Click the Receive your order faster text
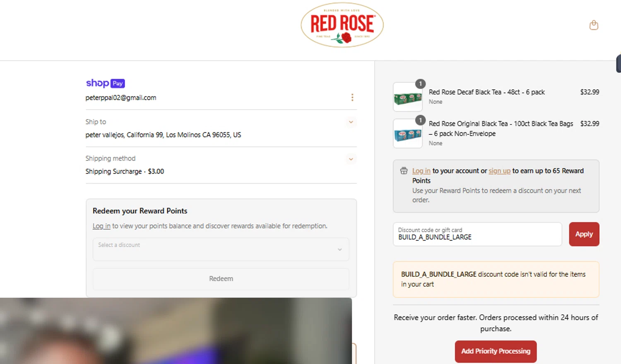 click(x=496, y=323)
